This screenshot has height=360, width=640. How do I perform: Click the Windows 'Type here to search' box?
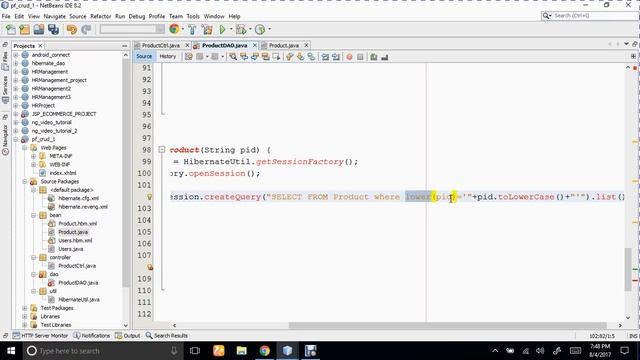tap(102, 351)
